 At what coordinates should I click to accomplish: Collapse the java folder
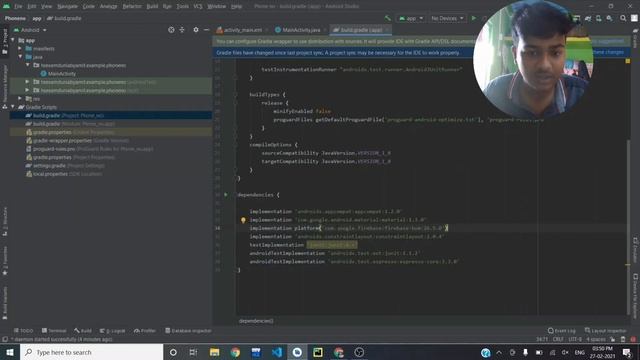click(x=20, y=57)
